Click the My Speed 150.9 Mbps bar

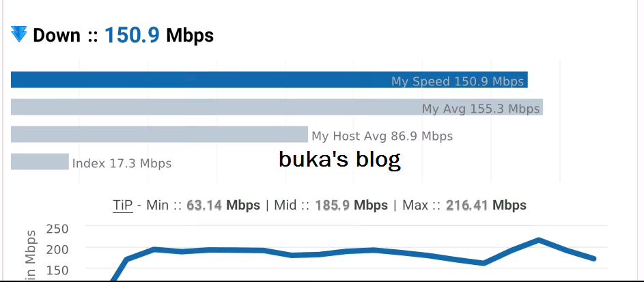[x=269, y=80]
